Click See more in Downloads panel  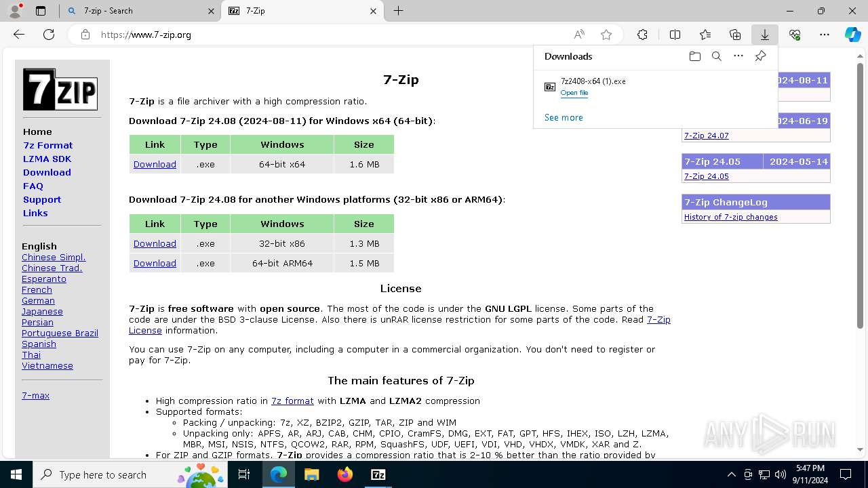(x=564, y=117)
